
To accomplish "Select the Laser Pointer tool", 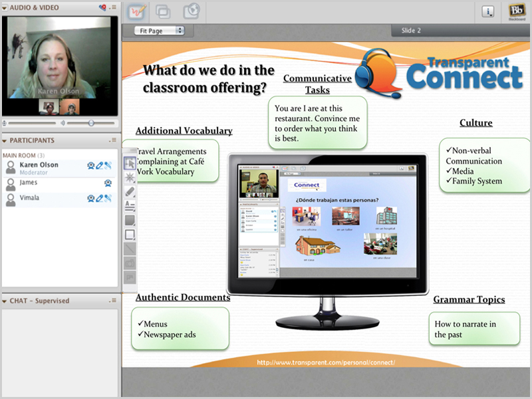I will 130,178.
